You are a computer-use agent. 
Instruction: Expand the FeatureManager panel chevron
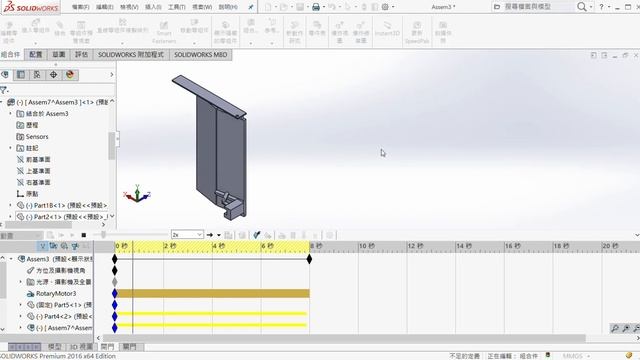(x=112, y=75)
